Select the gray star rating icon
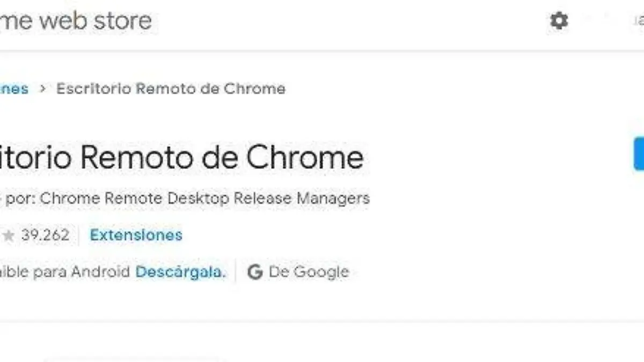 click(8, 234)
